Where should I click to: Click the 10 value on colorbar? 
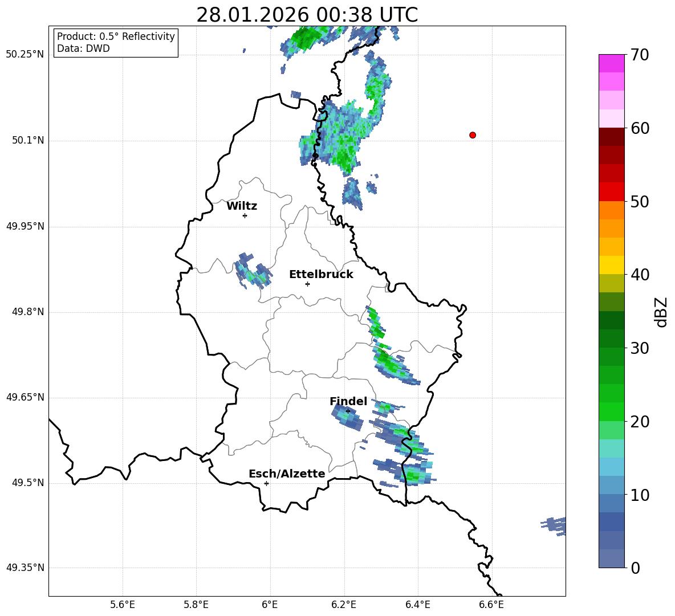pos(640,495)
